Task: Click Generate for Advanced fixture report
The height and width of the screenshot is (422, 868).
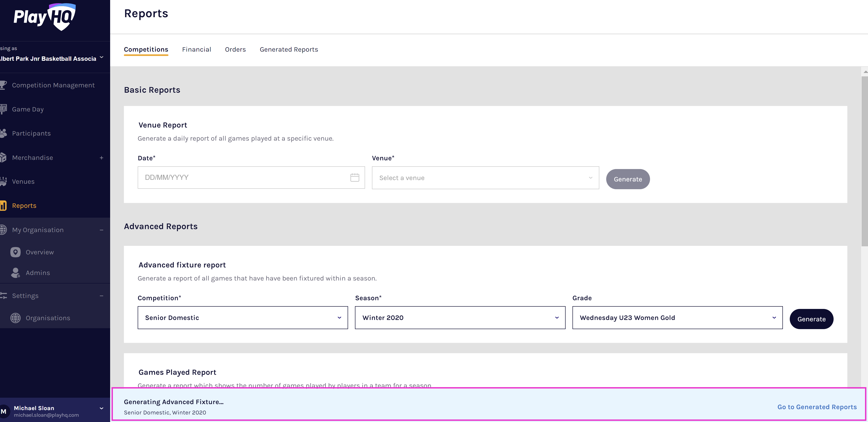Action: [x=811, y=319]
